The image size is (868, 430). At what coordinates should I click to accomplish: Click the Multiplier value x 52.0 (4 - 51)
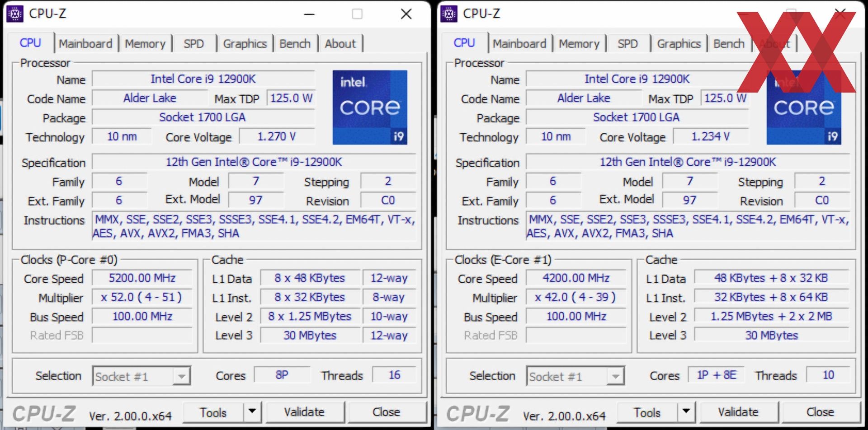[142, 297]
